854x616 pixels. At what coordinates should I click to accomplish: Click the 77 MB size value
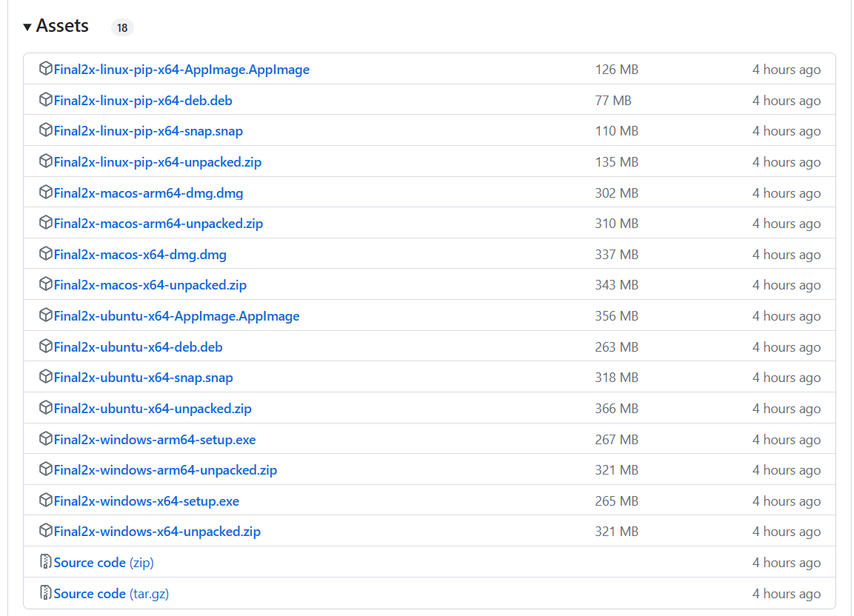613,101
